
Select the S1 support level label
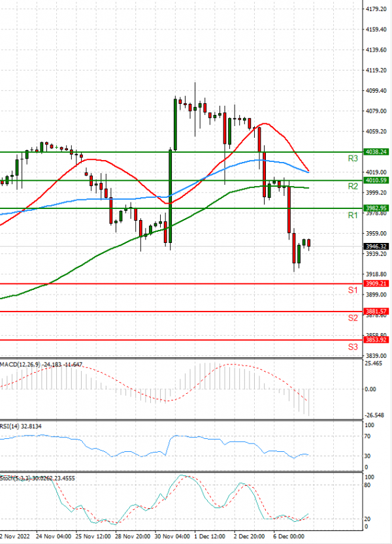click(x=353, y=291)
